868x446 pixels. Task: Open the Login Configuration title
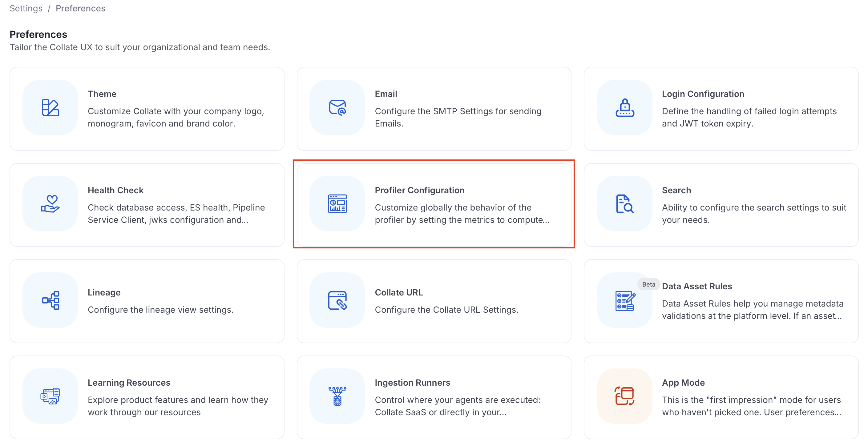point(703,94)
